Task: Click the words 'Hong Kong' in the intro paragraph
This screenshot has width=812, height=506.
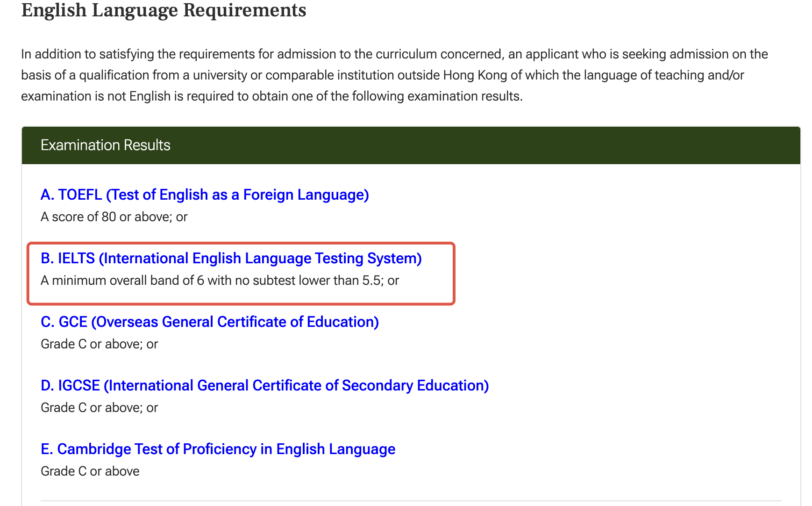Action: [x=475, y=75]
